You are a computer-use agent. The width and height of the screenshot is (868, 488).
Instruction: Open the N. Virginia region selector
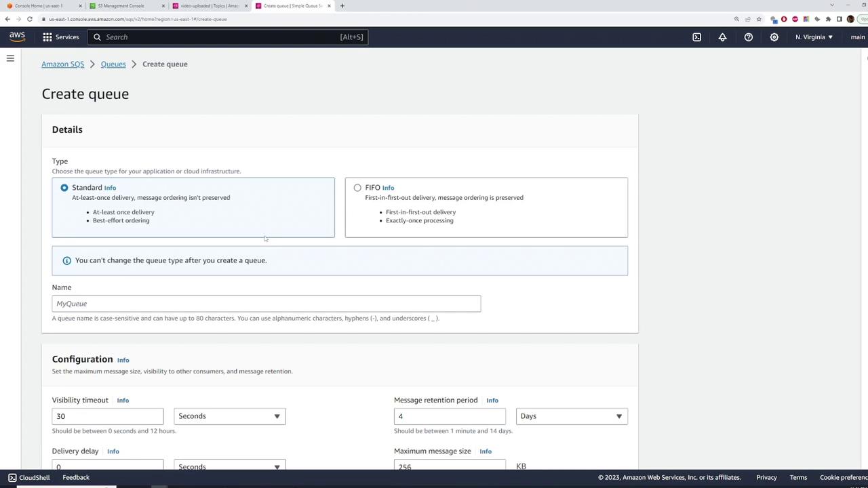coord(814,37)
